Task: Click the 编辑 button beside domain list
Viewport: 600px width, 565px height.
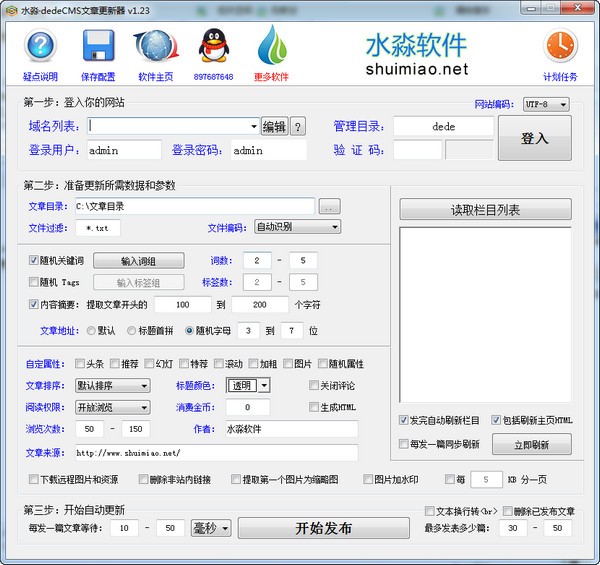Action: 274,126
